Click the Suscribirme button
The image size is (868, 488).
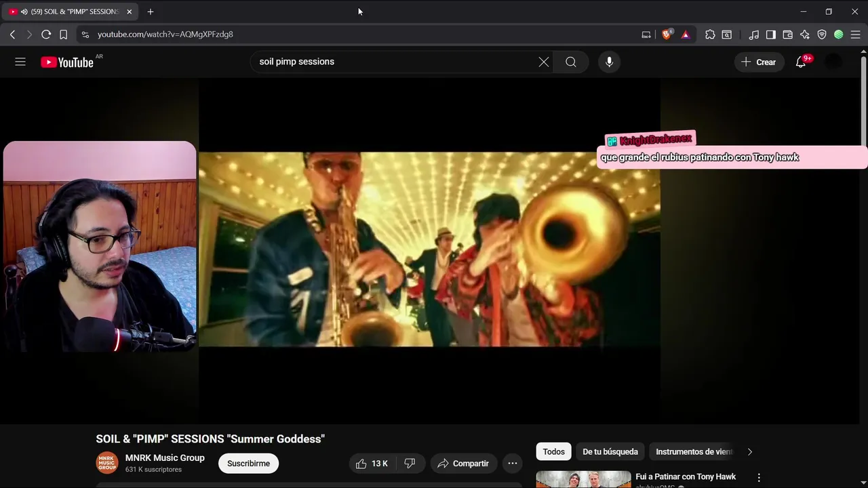click(248, 464)
